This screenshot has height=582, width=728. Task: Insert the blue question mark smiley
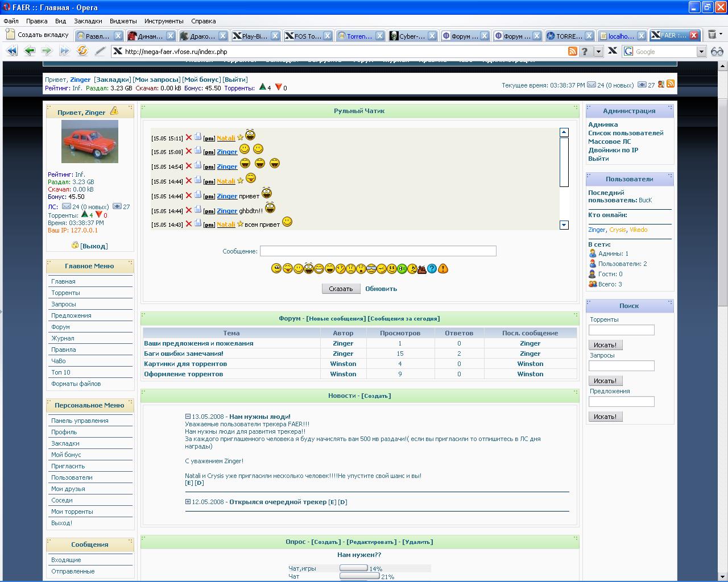pyautogui.click(x=432, y=268)
